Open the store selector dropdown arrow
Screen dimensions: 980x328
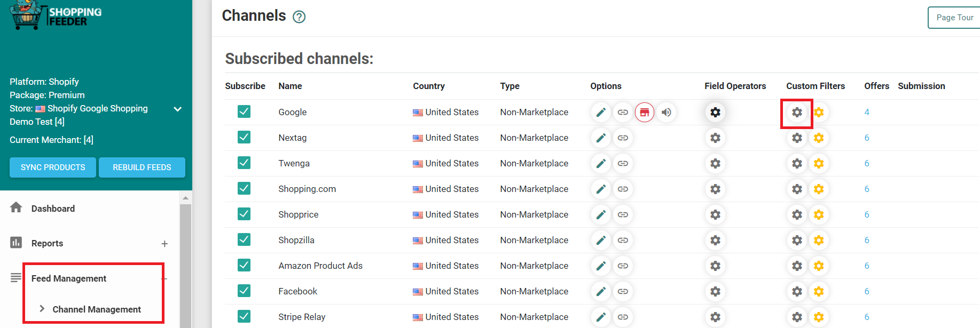point(178,109)
